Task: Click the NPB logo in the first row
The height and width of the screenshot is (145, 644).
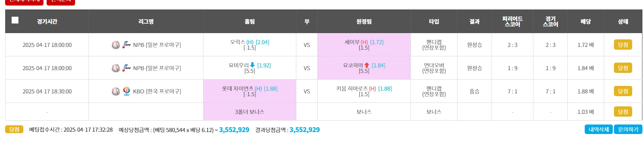Action: 126,45
